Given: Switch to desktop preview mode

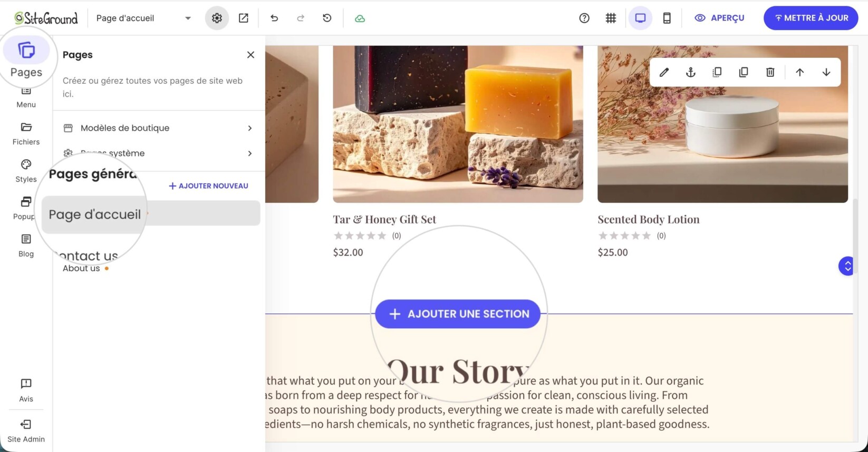Looking at the screenshot, I should tap(640, 18).
